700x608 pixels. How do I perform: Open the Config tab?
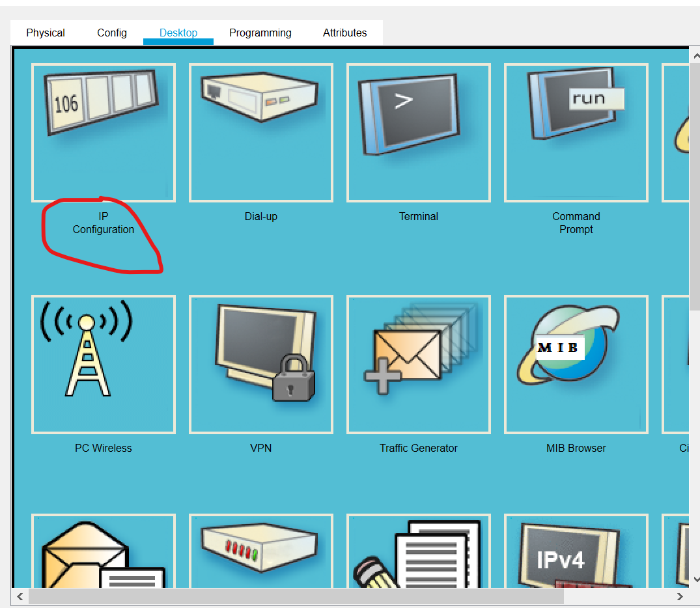point(111,33)
